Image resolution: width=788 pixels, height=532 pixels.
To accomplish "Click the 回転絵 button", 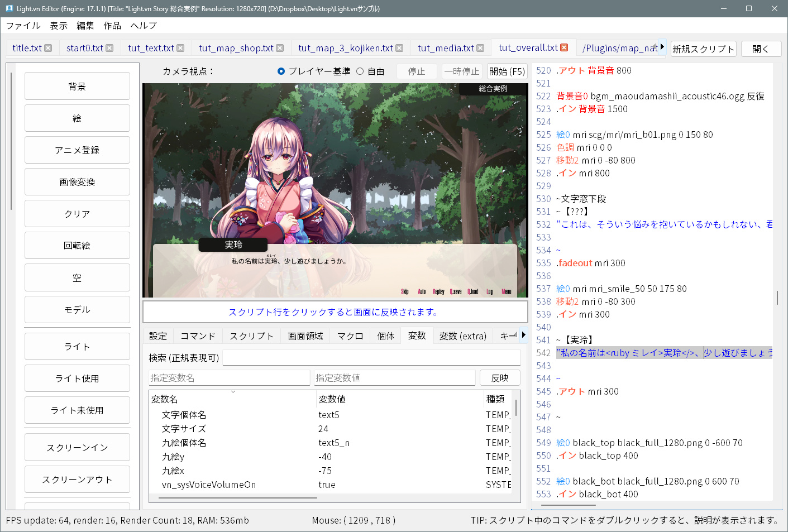I will tap(77, 246).
